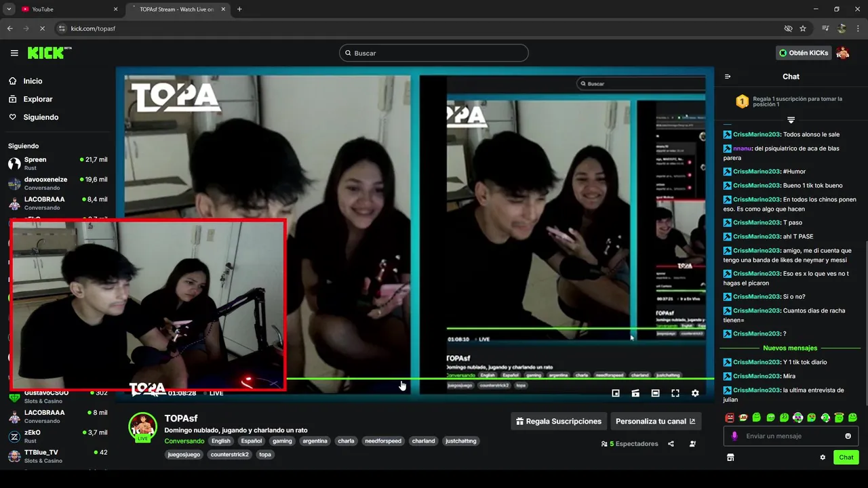This screenshot has width=868, height=488.
Task: Click Personaliza tu canal button
Action: [656, 421]
